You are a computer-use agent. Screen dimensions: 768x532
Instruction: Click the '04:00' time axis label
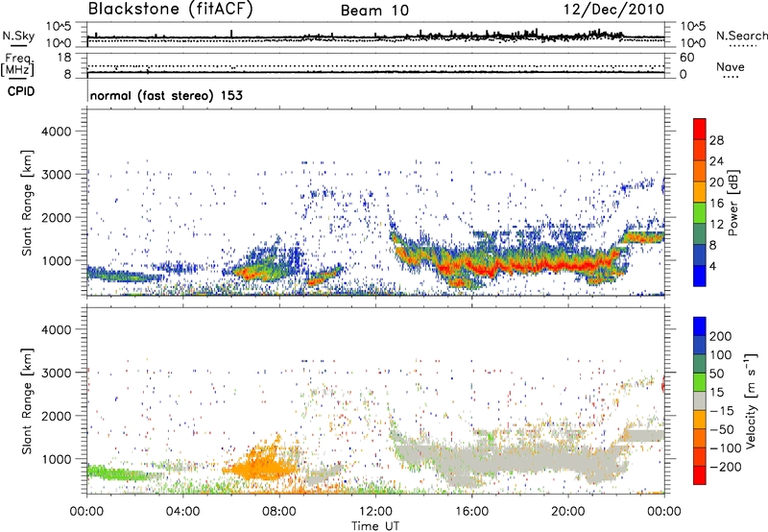pos(182,512)
